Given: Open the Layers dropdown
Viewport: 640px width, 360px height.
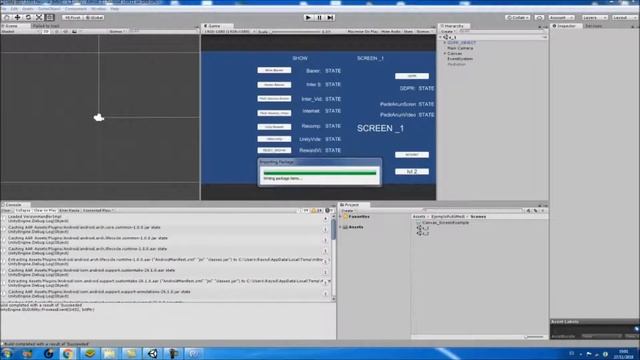Looking at the screenshot, I should tap(594, 18).
